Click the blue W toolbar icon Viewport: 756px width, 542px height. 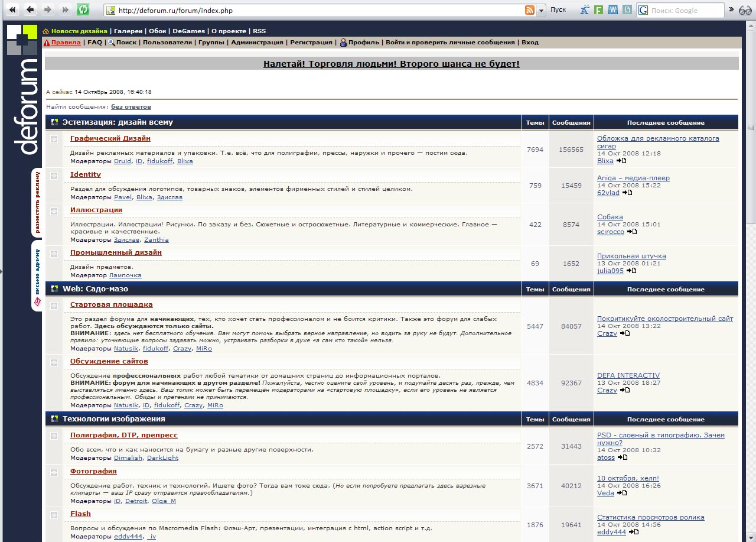pos(613,9)
